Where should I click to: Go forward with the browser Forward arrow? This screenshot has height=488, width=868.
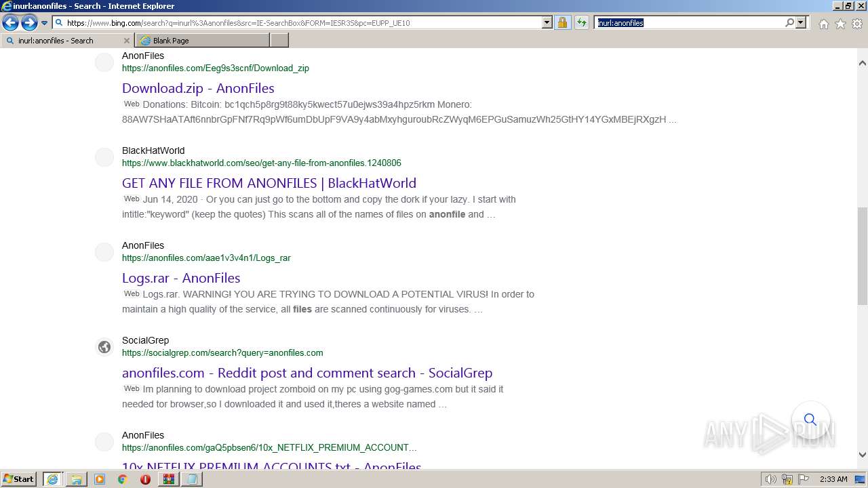pyautogui.click(x=29, y=22)
